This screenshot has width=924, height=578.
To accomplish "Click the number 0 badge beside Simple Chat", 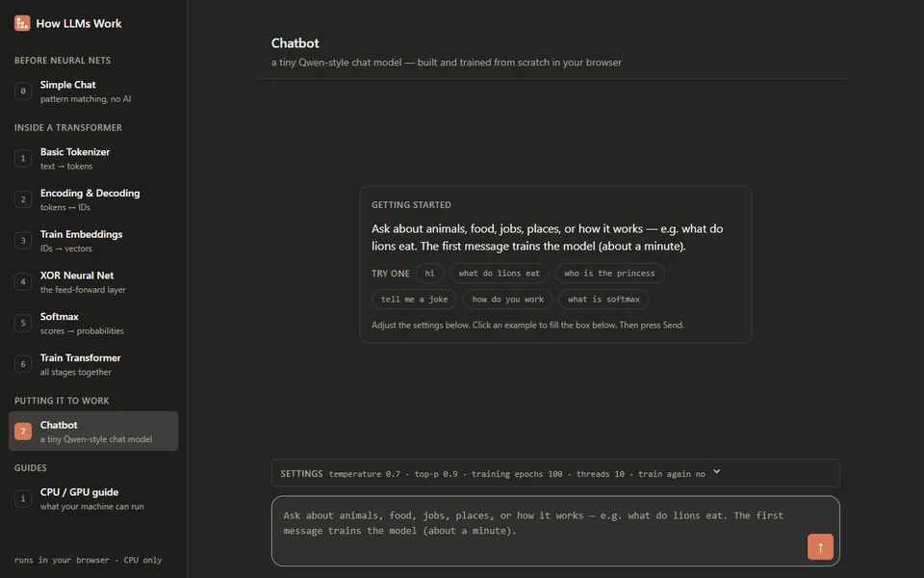I will pos(23,91).
